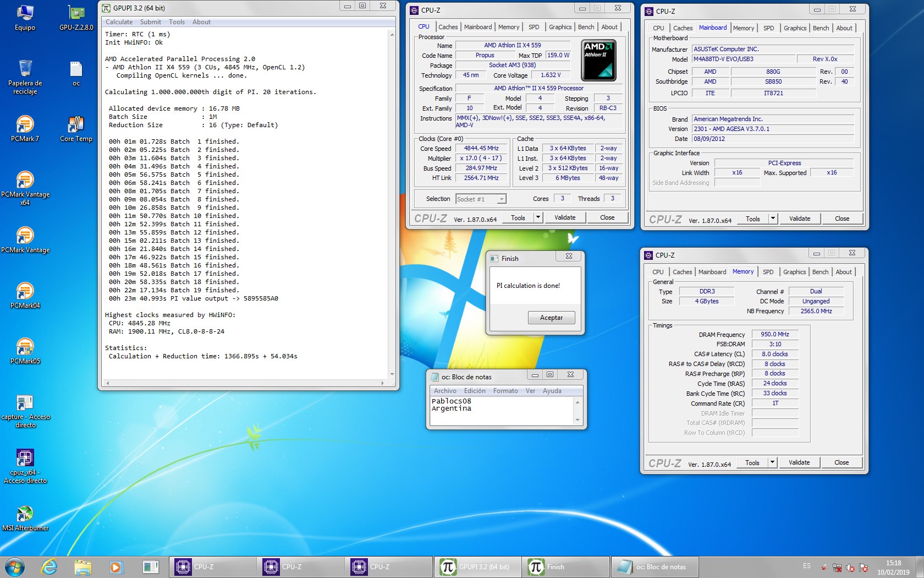Open Memory tab in CPU-Z CPU window

pyautogui.click(x=509, y=27)
